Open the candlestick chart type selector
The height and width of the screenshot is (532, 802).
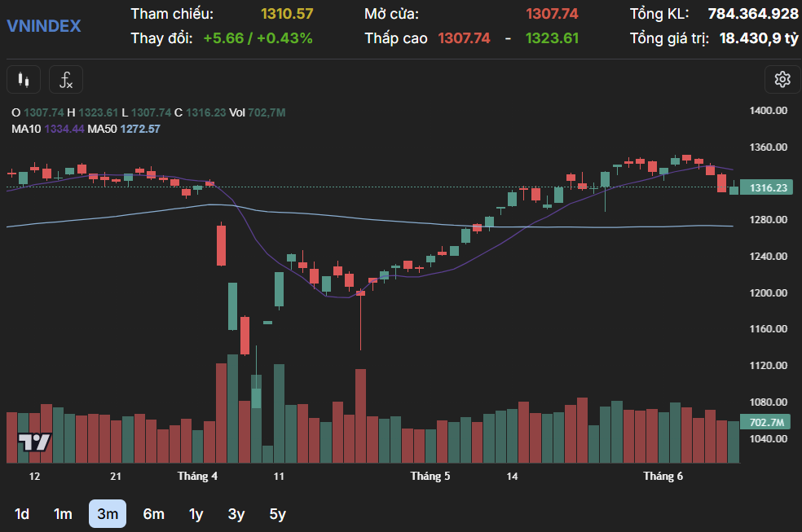24,80
